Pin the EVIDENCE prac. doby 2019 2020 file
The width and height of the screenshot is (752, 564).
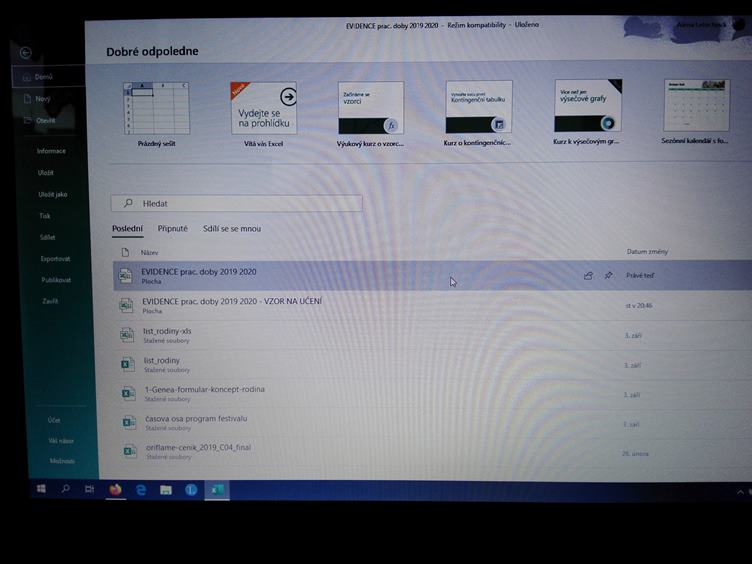tap(608, 275)
